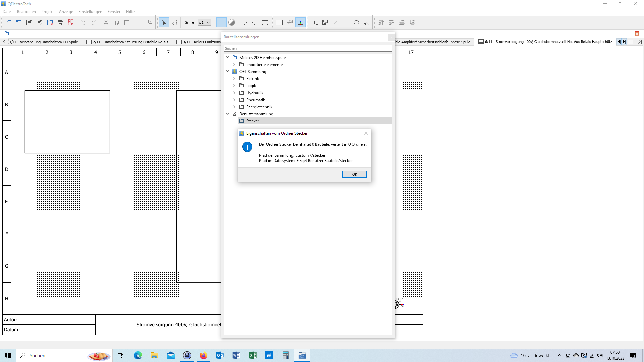This screenshot has height=362, width=644.
Task: Select the add image tool
Action: [325, 22]
